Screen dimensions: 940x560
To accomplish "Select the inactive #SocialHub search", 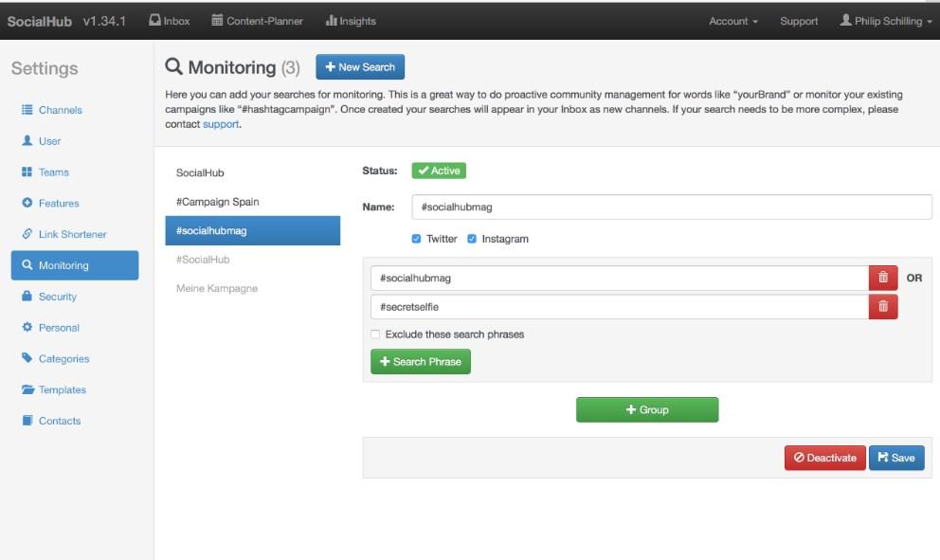I will coord(252,259).
